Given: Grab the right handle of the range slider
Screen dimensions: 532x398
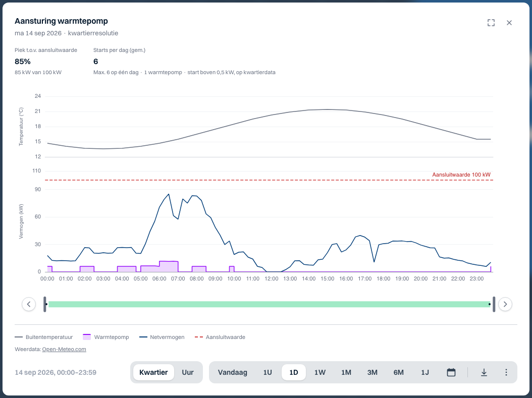Looking at the screenshot, I should (494, 304).
